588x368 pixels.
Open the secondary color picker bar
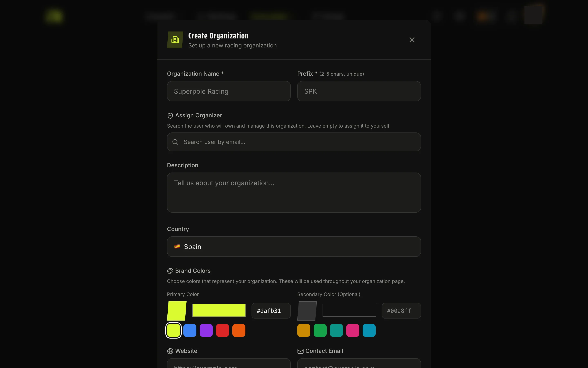point(349,310)
